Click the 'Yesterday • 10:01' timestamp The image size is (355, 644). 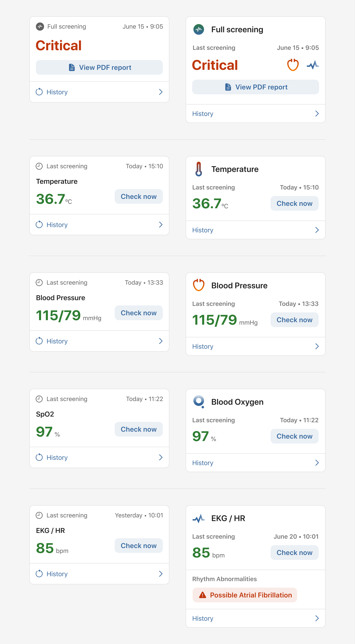(139, 515)
